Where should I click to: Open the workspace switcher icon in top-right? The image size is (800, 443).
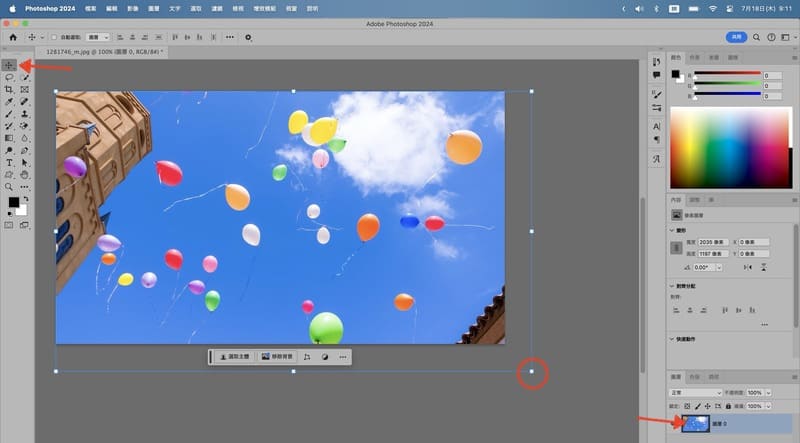tap(786, 37)
